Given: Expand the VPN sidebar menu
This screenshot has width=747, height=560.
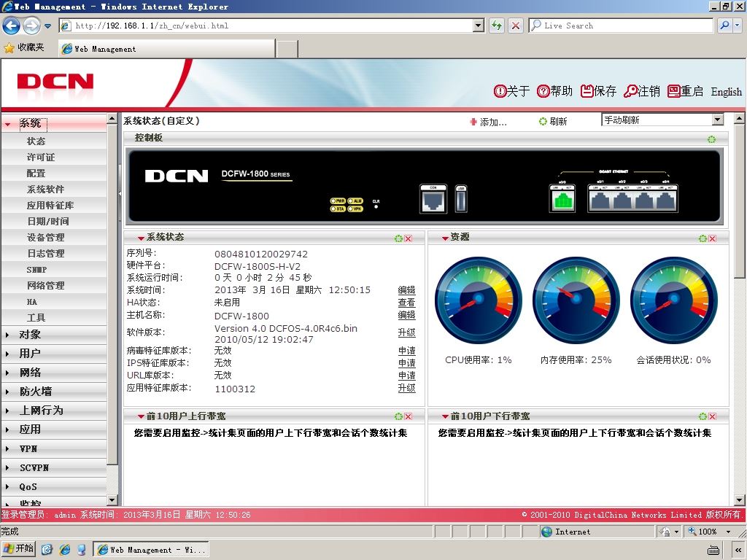Looking at the screenshot, I should [54, 448].
